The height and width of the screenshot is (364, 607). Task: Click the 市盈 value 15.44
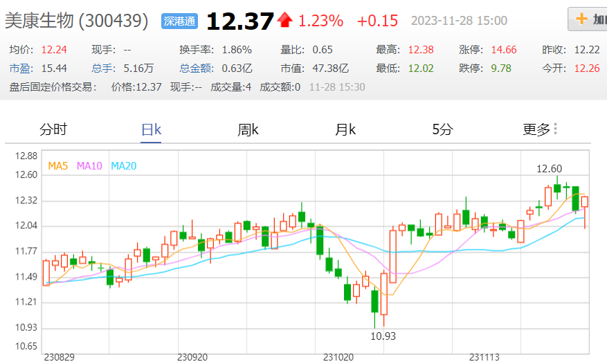[x=54, y=69]
